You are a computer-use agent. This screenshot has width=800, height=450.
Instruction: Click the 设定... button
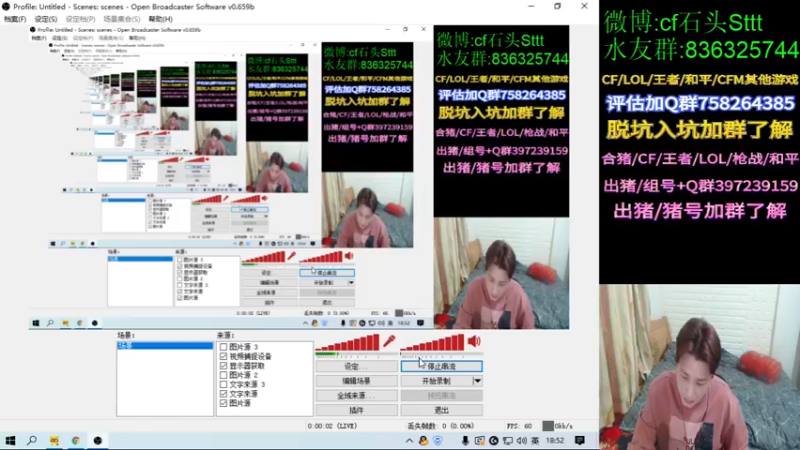click(356, 366)
